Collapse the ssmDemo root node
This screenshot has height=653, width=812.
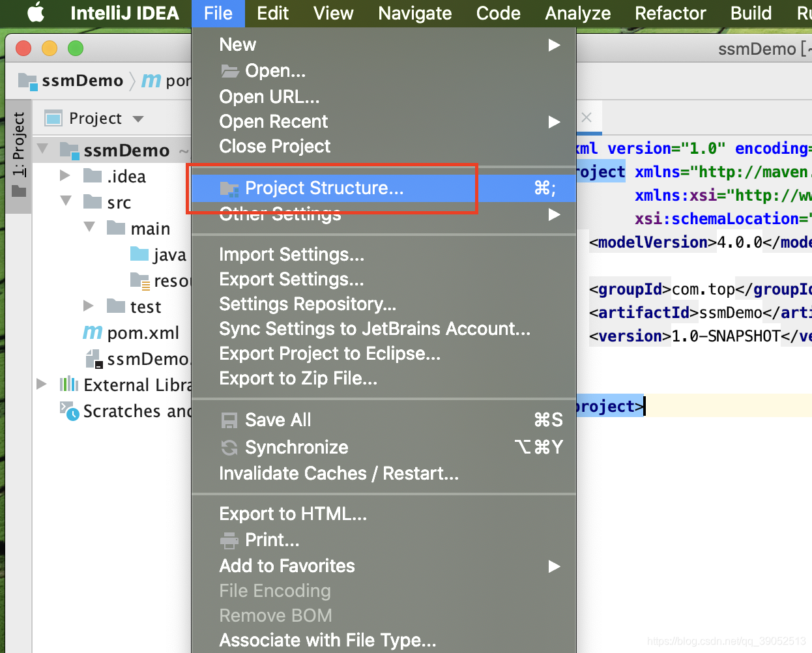42,149
